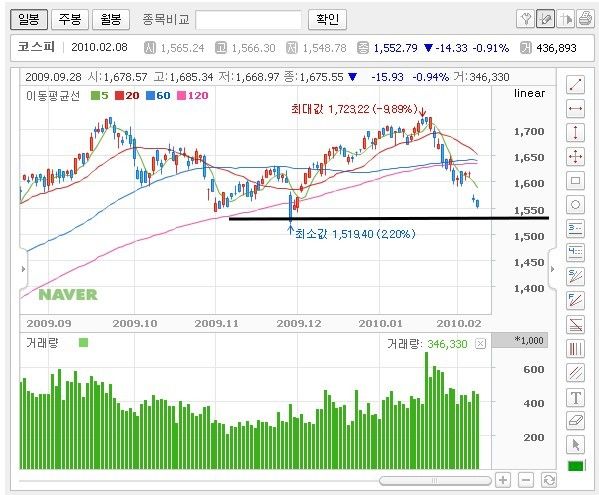
Task: Click the low price 1,548.78
Action: pyautogui.click(x=324, y=48)
